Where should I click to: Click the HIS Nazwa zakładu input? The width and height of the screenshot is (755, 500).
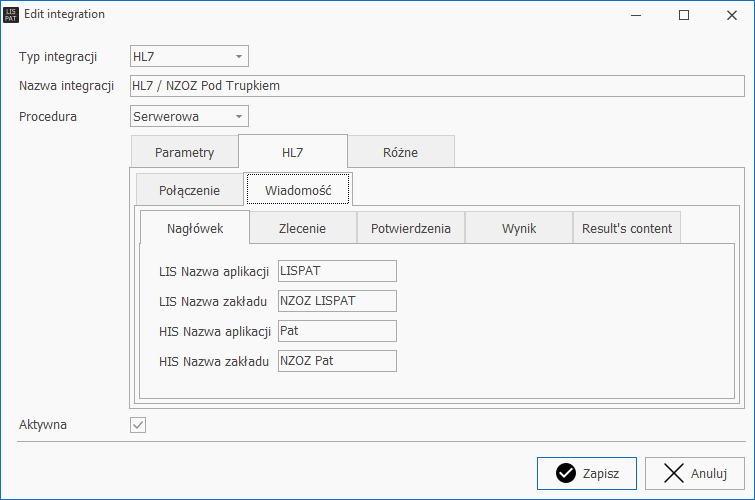(337, 361)
